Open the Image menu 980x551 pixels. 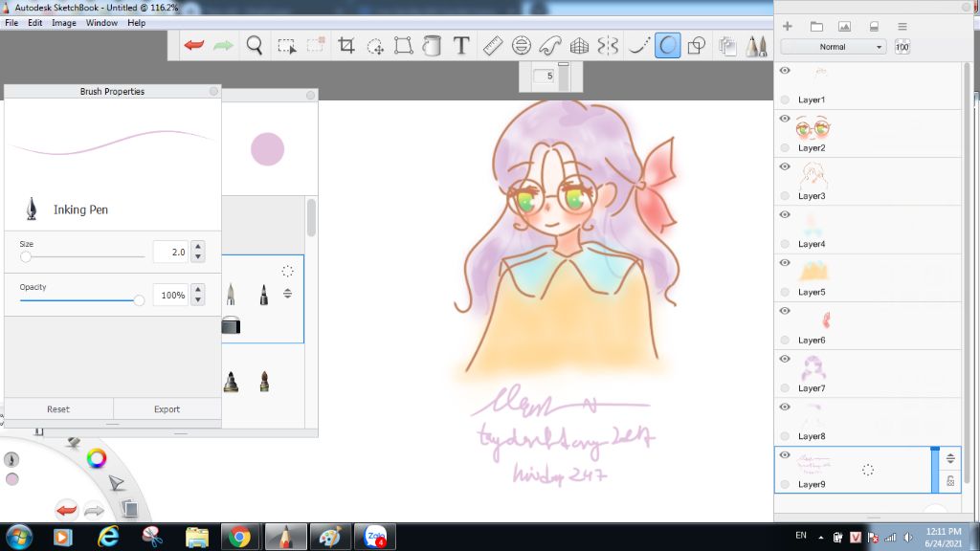click(64, 23)
